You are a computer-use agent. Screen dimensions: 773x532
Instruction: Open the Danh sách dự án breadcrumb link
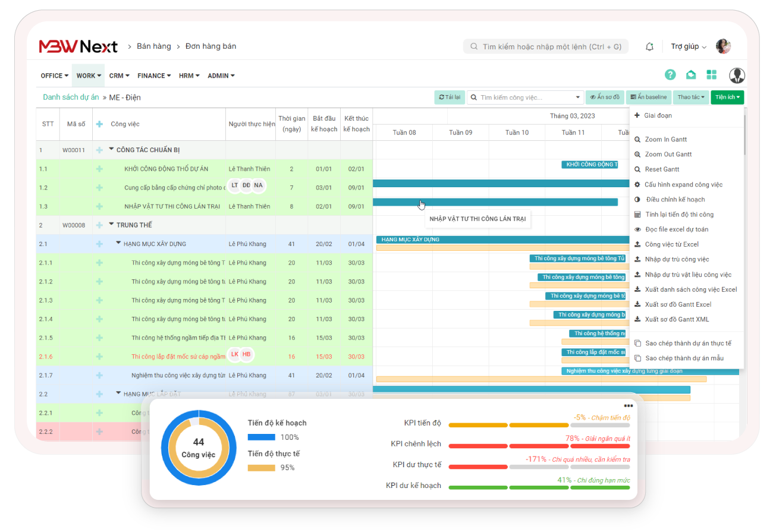(x=71, y=97)
